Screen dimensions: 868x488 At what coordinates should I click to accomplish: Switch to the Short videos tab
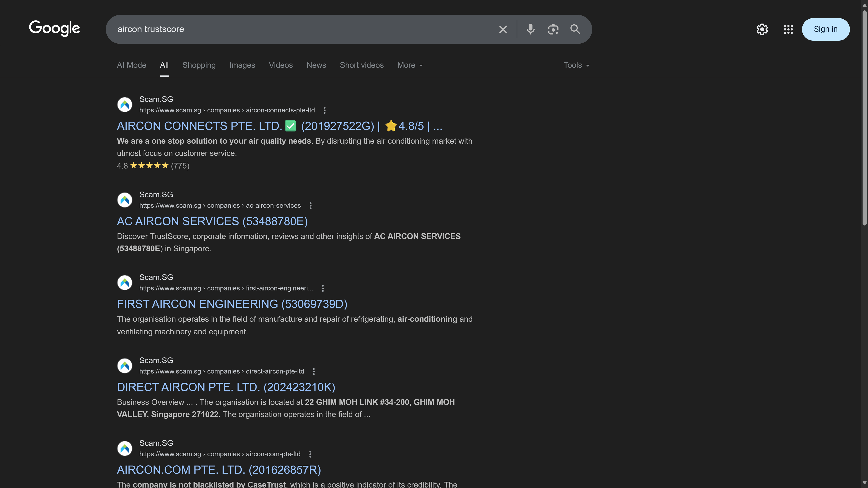pyautogui.click(x=362, y=65)
